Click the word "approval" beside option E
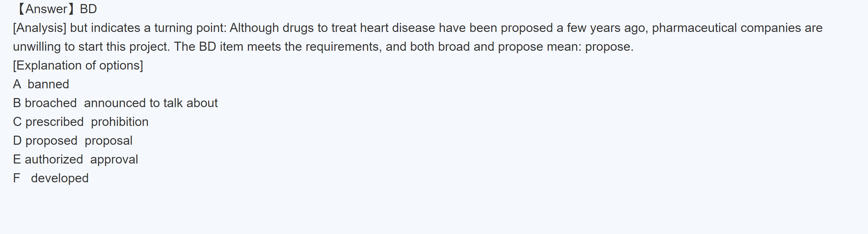This screenshot has height=234, width=868. click(x=114, y=159)
